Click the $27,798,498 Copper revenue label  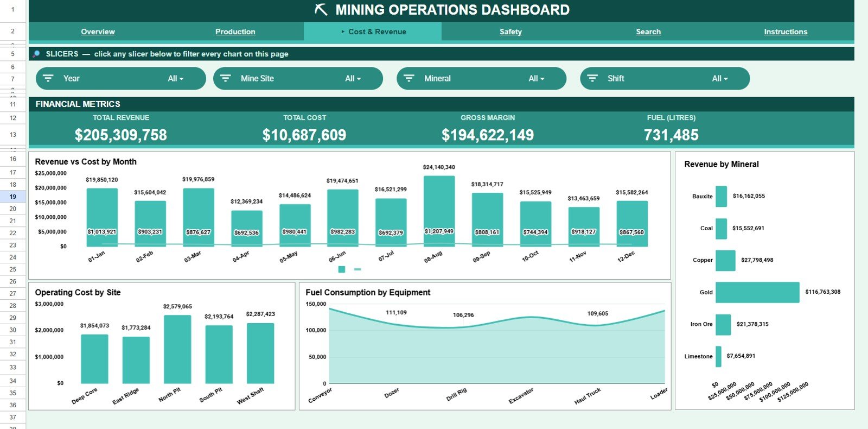coord(757,260)
